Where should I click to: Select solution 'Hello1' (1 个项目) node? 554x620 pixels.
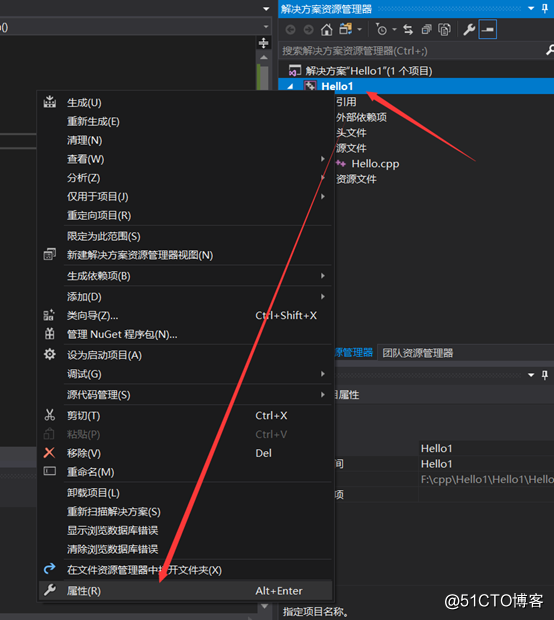(368, 71)
